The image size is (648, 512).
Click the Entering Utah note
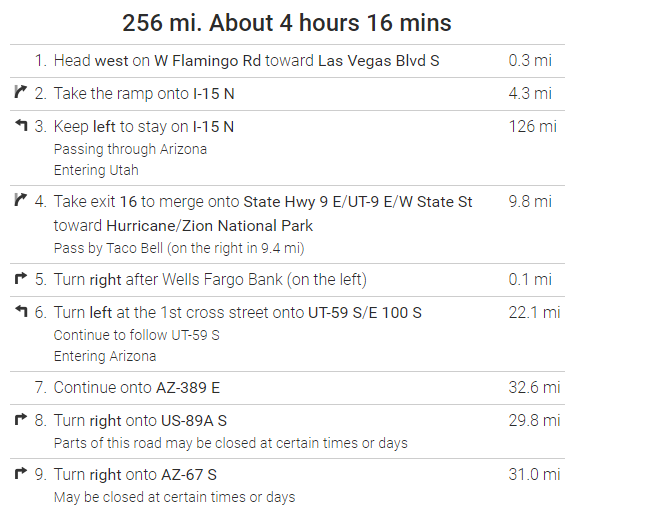click(x=96, y=170)
